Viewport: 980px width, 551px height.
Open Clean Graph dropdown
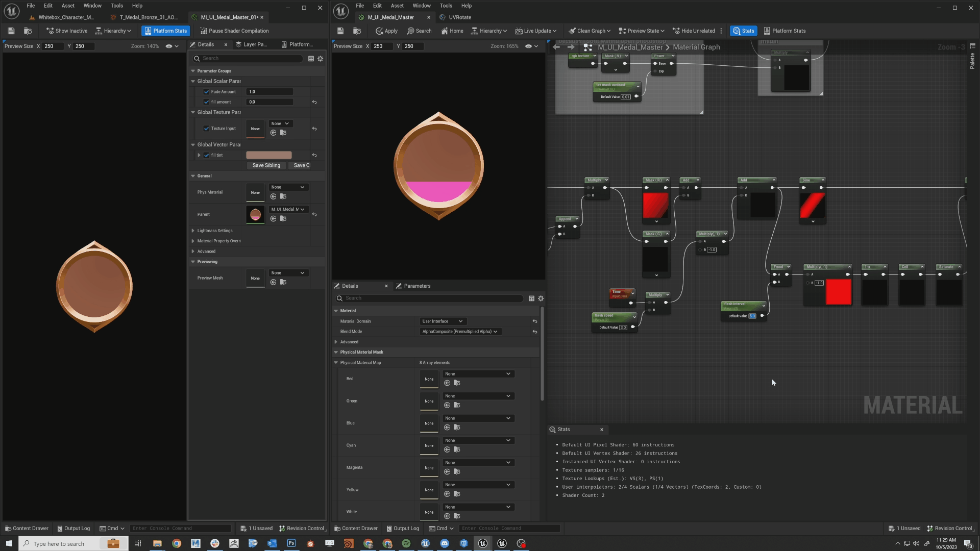(x=590, y=31)
